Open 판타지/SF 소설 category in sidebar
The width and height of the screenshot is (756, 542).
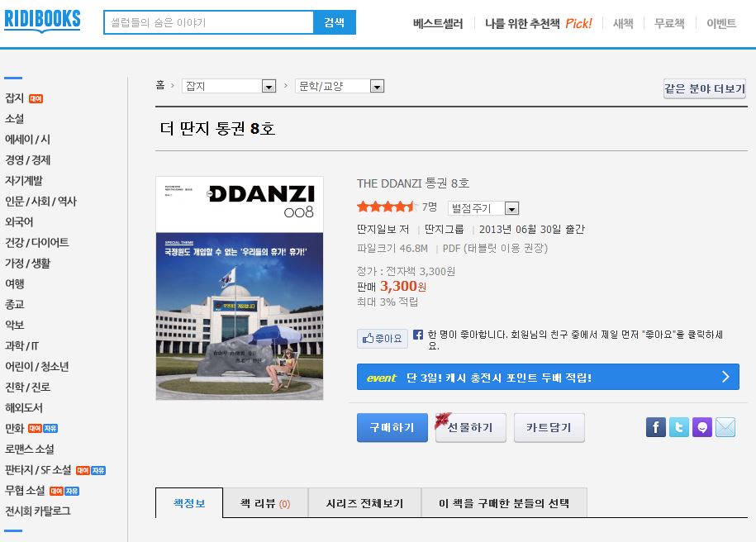(38, 469)
